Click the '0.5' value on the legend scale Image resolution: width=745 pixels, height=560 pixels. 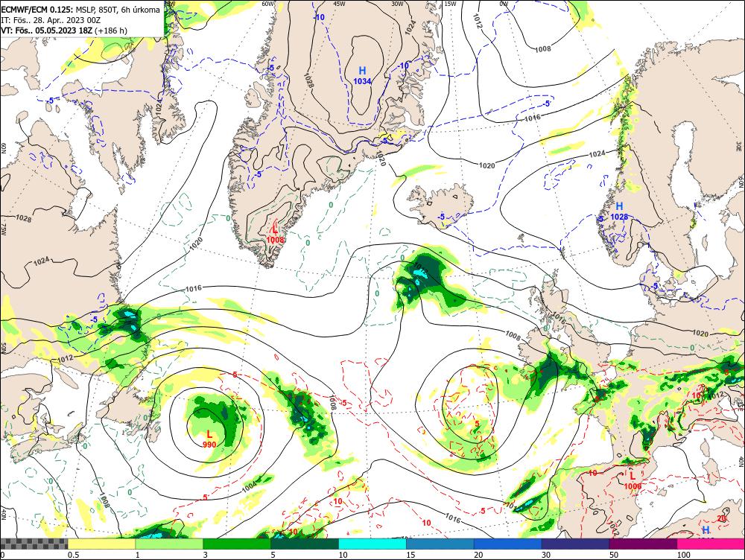point(73,555)
